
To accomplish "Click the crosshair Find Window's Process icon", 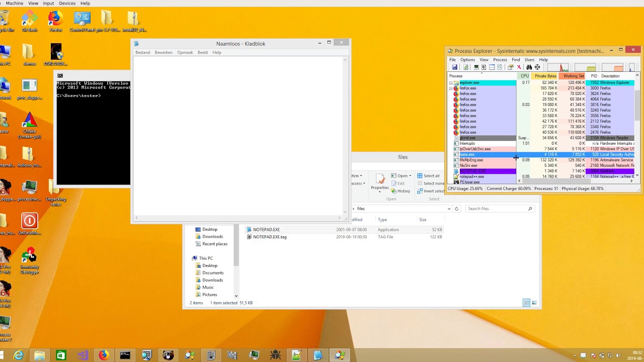I will tap(537, 67).
